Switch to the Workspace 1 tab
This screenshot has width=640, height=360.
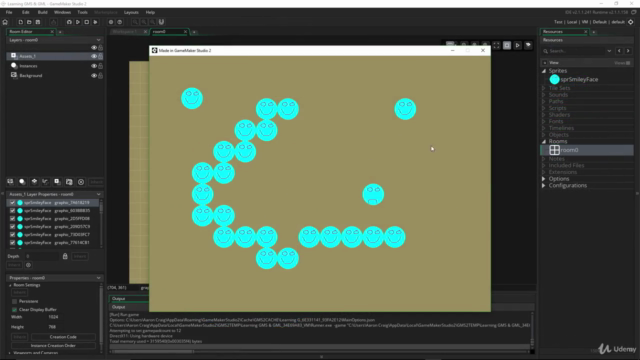click(x=125, y=32)
